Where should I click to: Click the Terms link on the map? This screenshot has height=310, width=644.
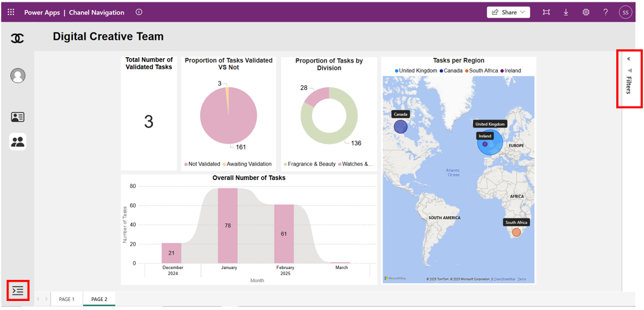tap(522, 279)
